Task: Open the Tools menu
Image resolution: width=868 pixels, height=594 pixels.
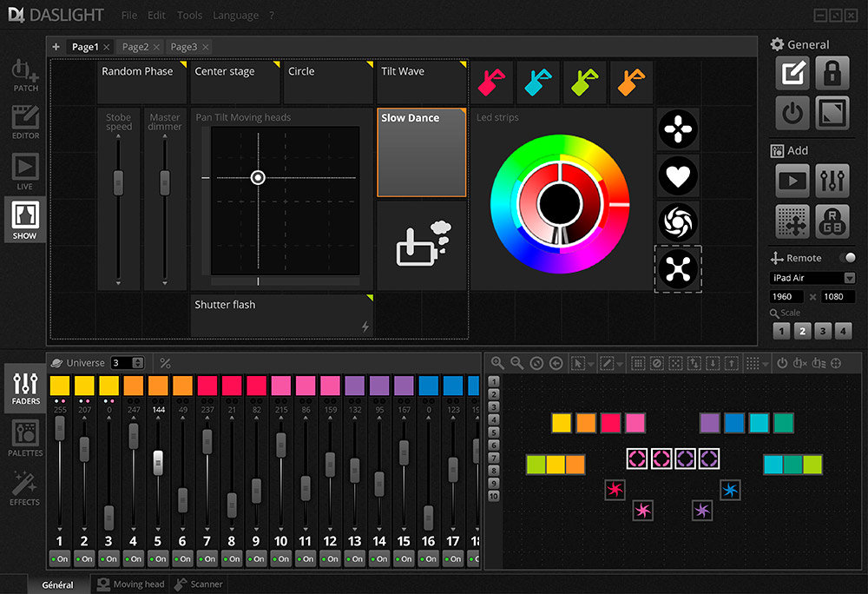Action: pyautogui.click(x=189, y=15)
